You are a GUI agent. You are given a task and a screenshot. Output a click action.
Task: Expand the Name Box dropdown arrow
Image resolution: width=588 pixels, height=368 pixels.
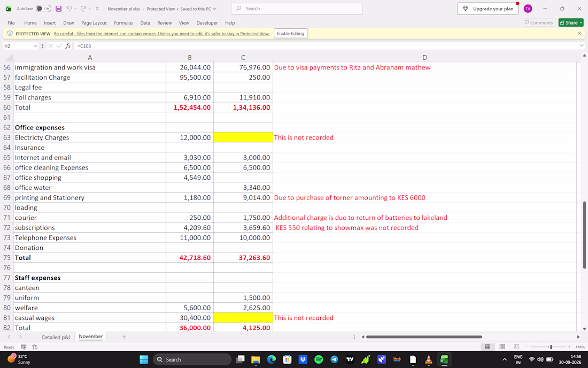pos(35,46)
